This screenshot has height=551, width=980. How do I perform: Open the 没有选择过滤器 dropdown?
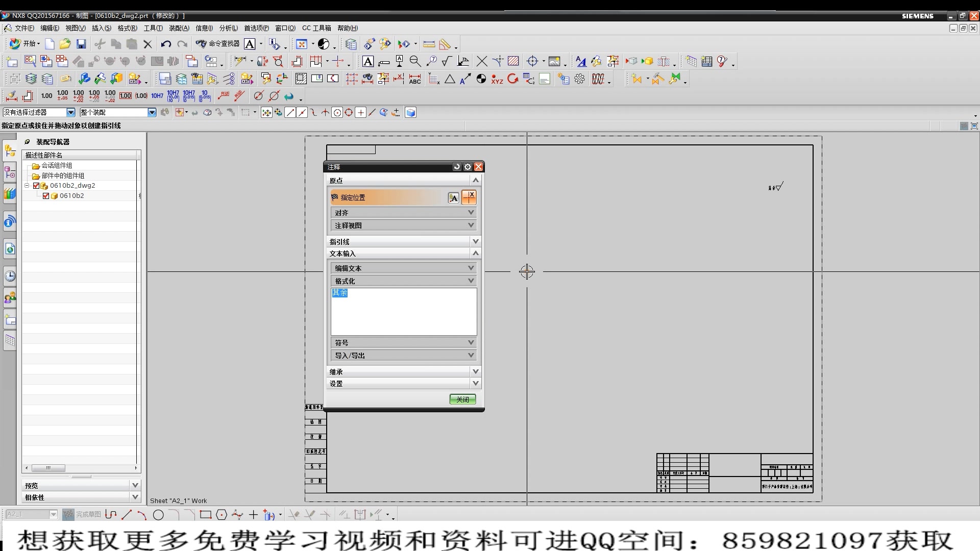[71, 112]
